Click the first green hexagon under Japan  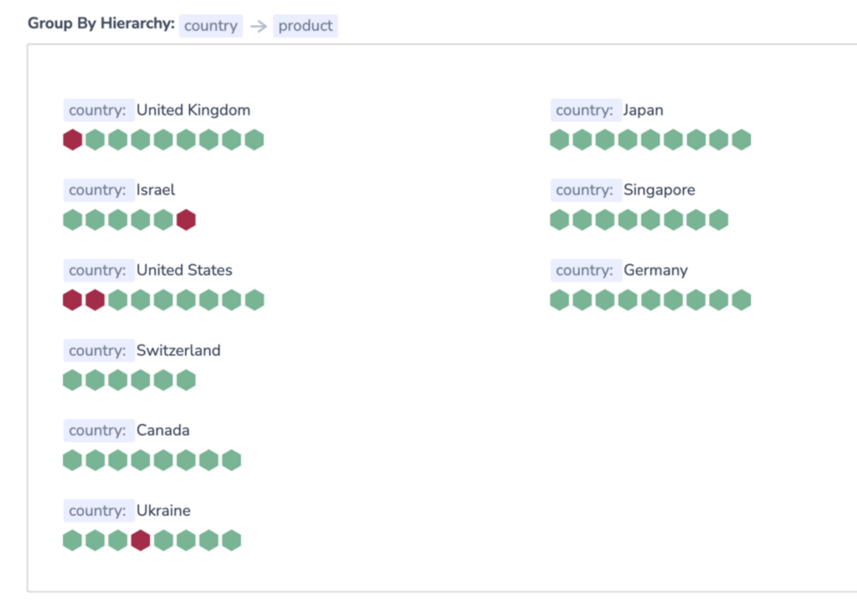pos(560,140)
